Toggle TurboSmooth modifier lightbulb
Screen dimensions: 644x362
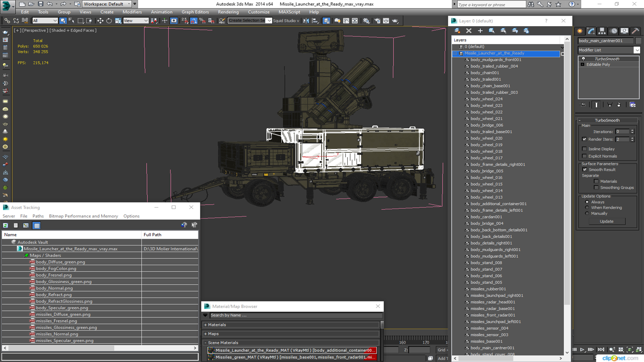point(583,59)
